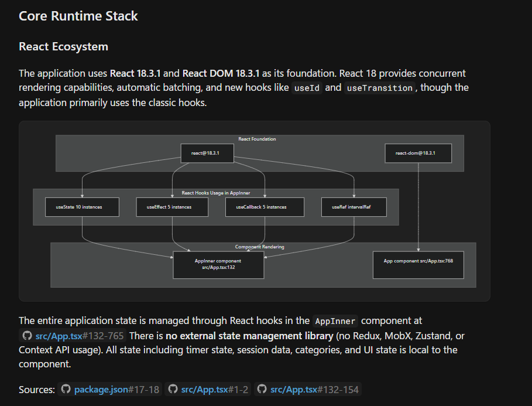
Task: Open the package.json#17-18 source link
Action: [x=116, y=390]
